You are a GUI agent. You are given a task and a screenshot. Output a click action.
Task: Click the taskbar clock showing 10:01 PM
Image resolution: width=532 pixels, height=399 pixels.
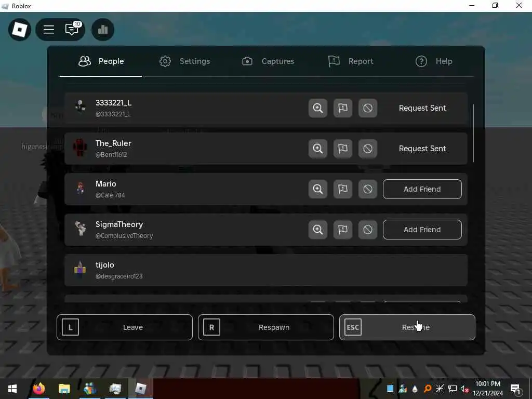point(488,389)
